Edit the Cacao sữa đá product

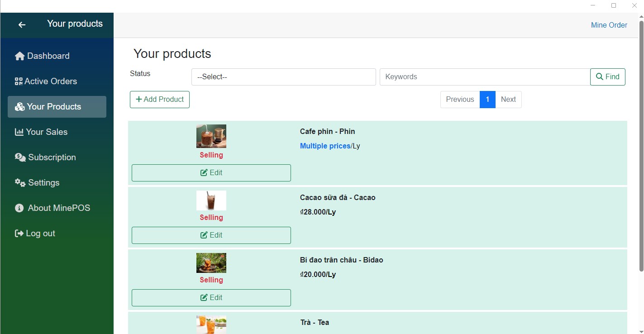point(211,235)
